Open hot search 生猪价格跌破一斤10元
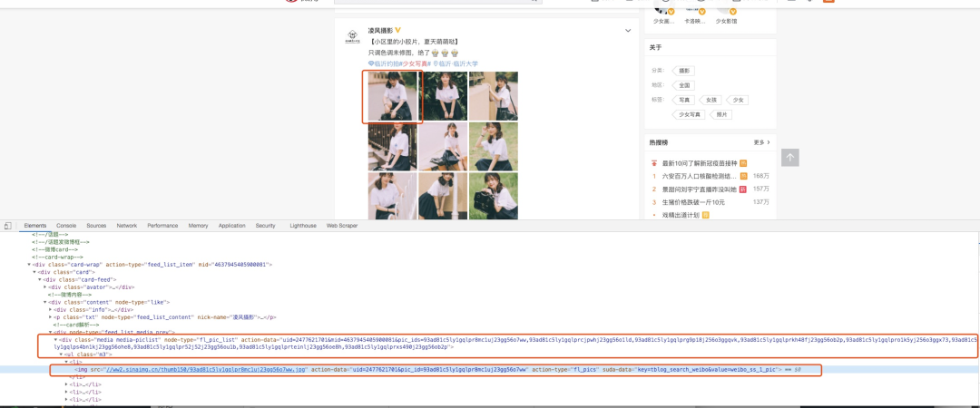 693,202
